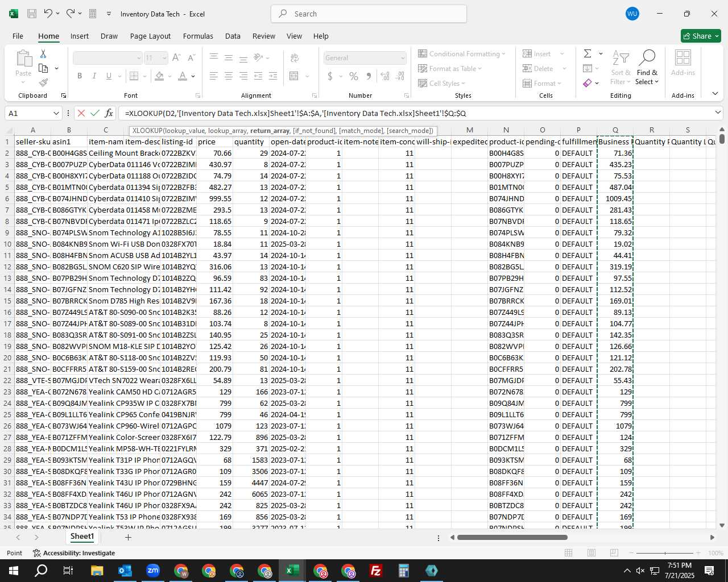Toggle Middle Align
Viewport: 728px width, 582px height.
pos(229,58)
